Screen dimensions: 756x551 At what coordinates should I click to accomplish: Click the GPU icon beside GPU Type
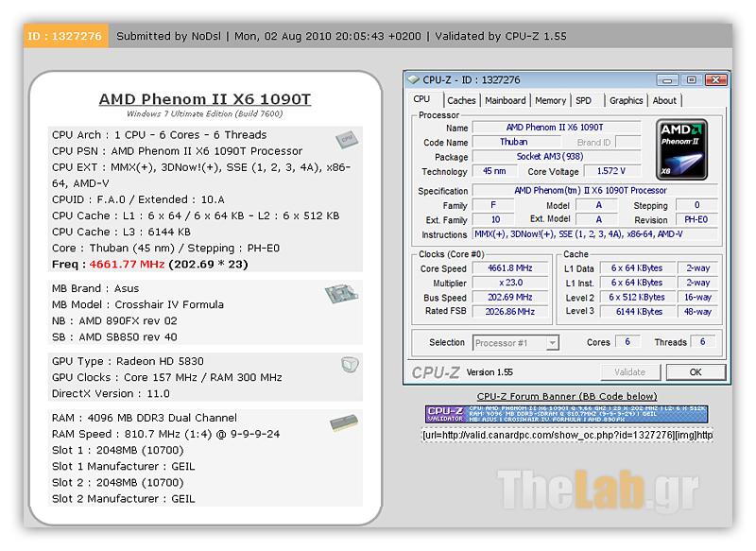click(x=350, y=365)
